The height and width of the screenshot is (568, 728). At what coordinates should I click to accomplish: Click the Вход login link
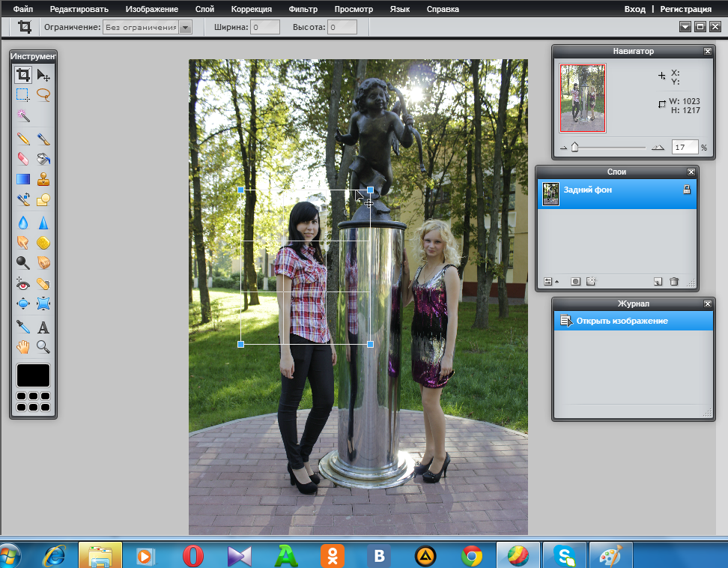click(x=634, y=9)
